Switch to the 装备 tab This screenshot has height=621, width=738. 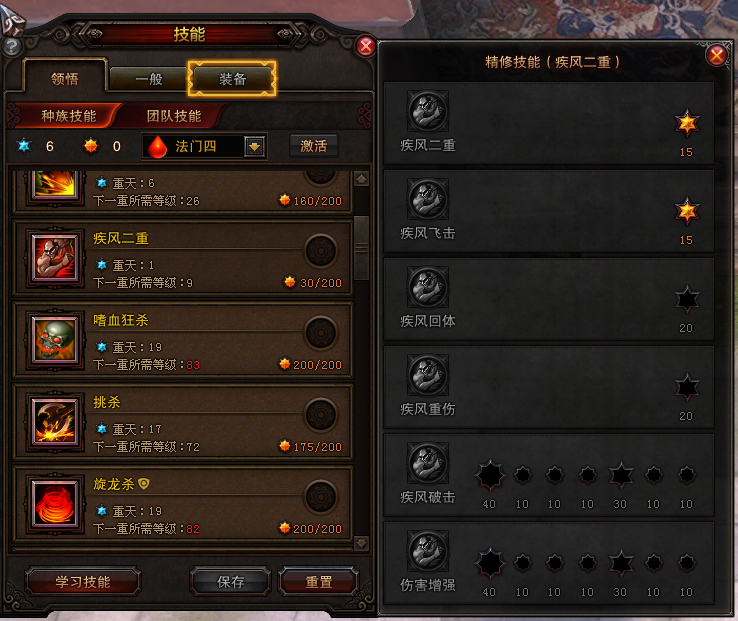pyautogui.click(x=232, y=79)
